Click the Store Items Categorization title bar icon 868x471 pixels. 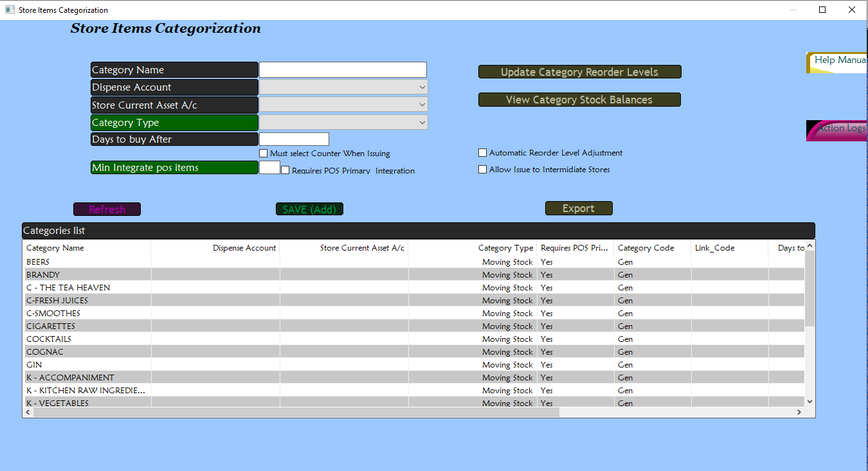tap(10, 10)
